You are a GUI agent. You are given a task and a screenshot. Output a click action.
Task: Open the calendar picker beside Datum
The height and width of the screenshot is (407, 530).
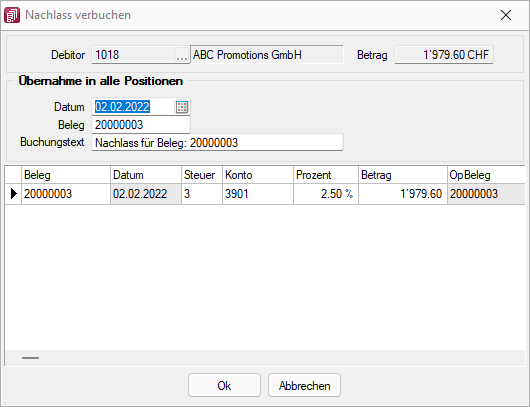(x=182, y=107)
